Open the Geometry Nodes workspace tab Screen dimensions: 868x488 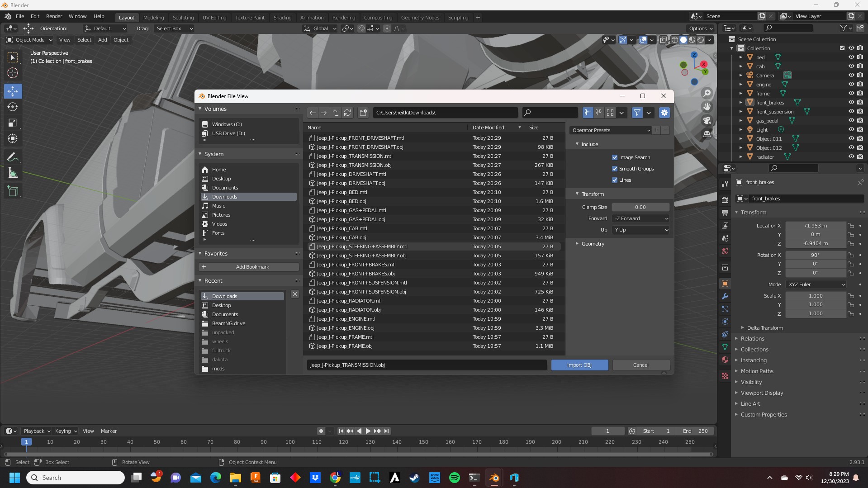[x=420, y=18]
